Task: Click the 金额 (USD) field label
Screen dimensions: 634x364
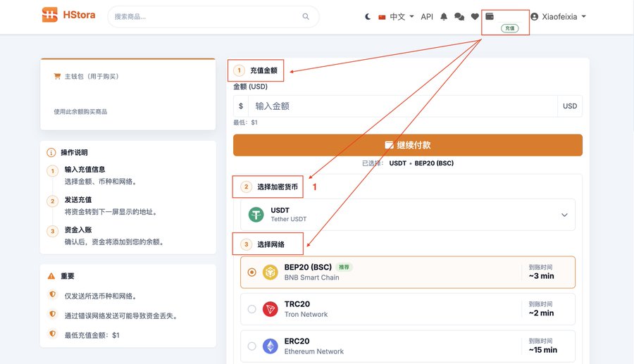Action: click(x=250, y=87)
